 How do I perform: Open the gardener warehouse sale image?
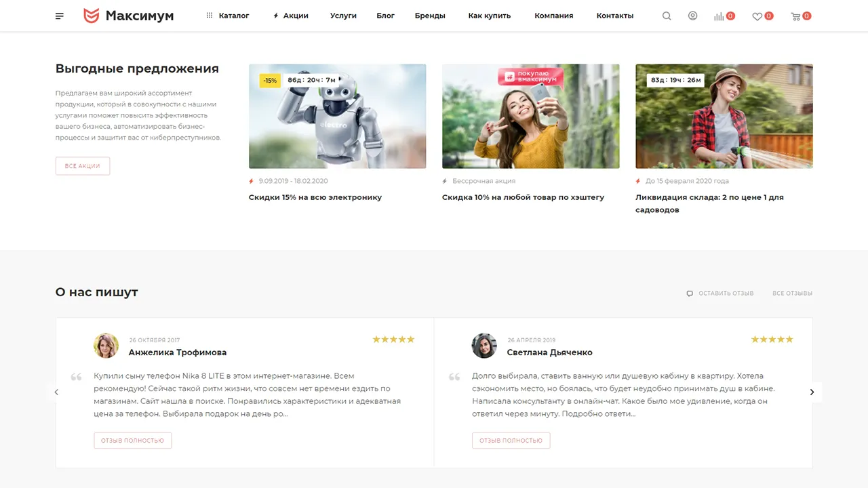pyautogui.click(x=724, y=117)
